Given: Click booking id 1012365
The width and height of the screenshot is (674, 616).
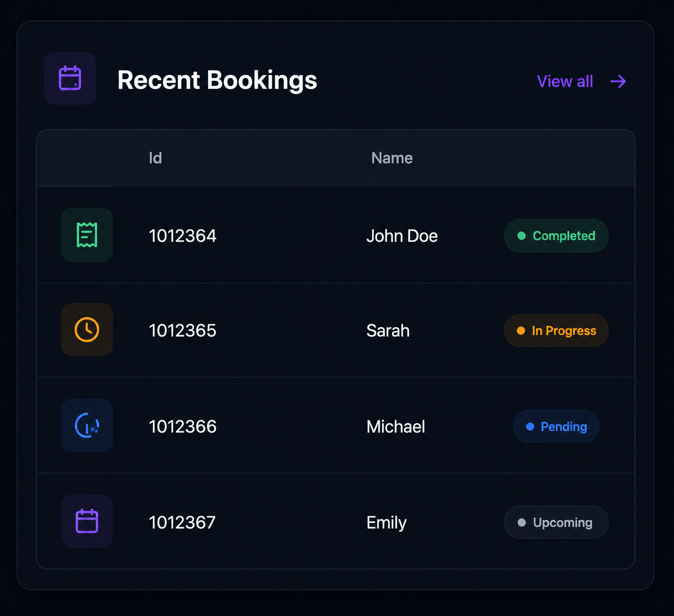Looking at the screenshot, I should click(182, 330).
